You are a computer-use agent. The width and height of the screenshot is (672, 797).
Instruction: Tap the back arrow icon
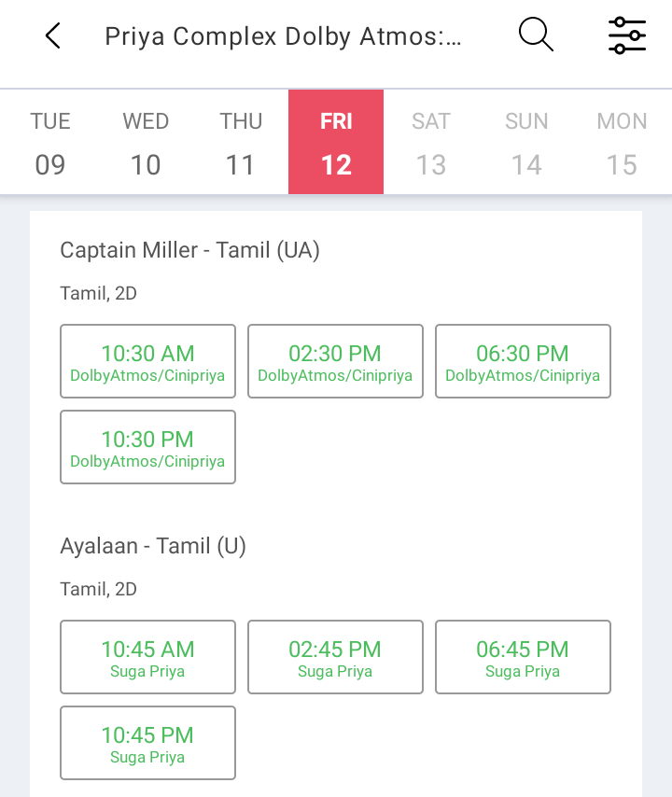(x=53, y=35)
